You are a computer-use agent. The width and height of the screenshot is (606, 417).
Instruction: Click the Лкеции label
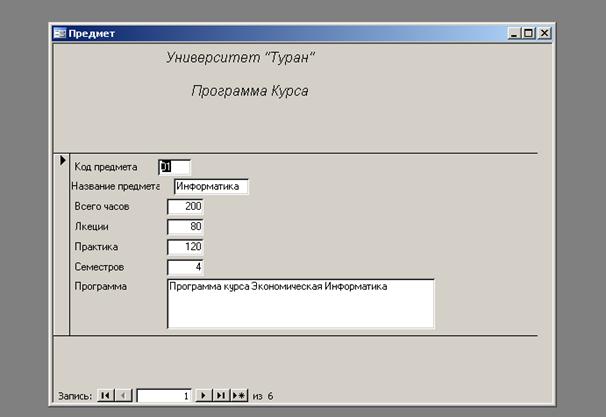91,226
